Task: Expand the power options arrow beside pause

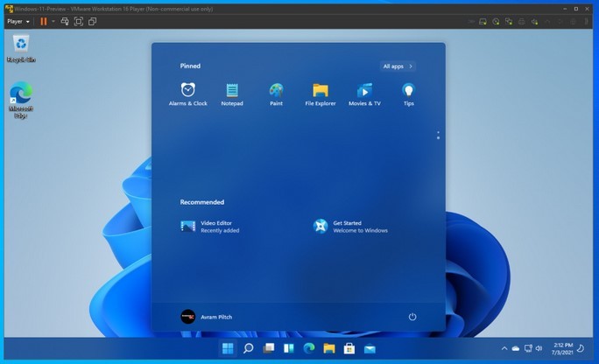Action: (x=53, y=22)
